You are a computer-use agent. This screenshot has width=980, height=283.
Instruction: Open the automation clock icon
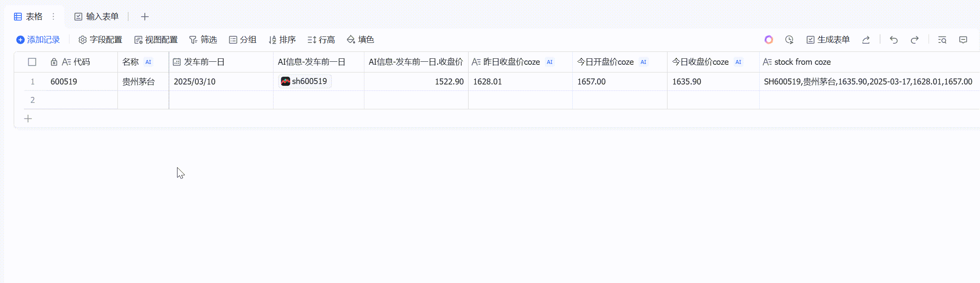point(789,40)
